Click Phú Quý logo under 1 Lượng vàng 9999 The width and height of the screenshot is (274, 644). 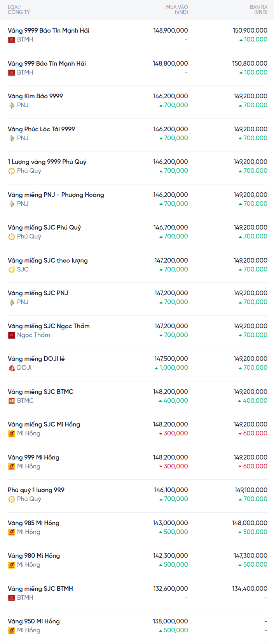click(12, 171)
